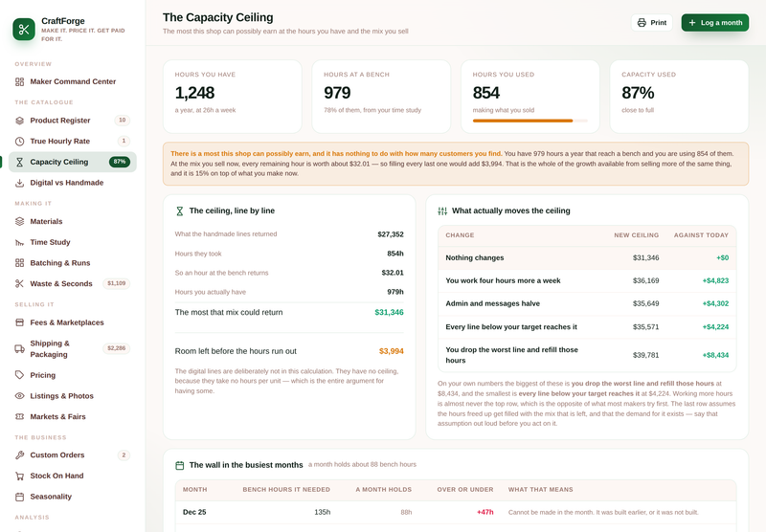The image size is (766, 532).
Task: Click the Seasonality calendar icon
Action: 19,497
